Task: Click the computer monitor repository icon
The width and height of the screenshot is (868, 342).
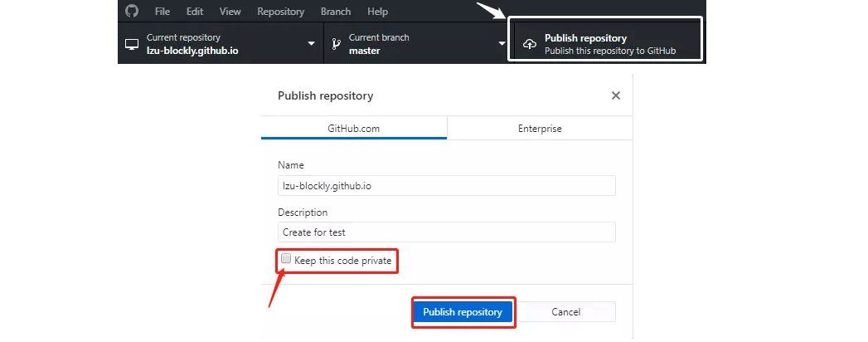Action: tap(131, 44)
